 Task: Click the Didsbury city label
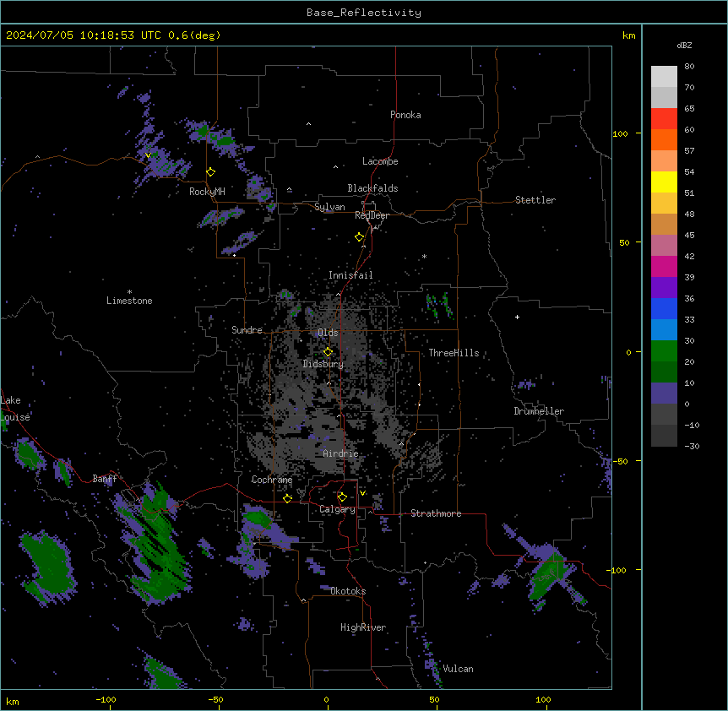tap(323, 364)
